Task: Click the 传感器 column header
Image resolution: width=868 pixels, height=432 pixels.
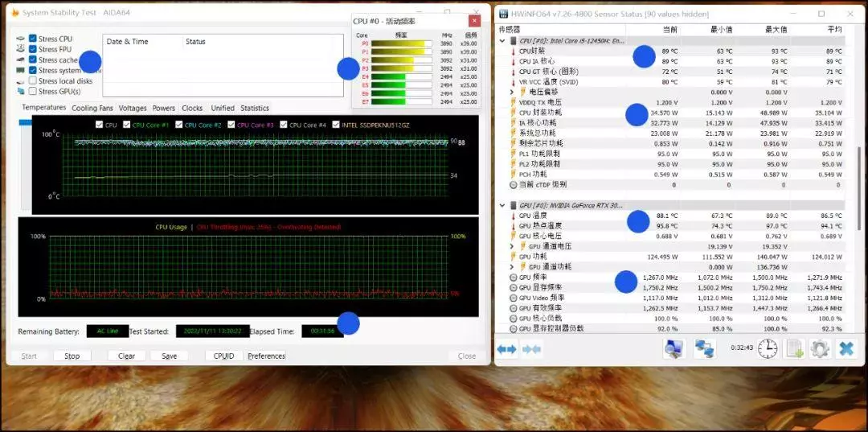Action: 510,29
